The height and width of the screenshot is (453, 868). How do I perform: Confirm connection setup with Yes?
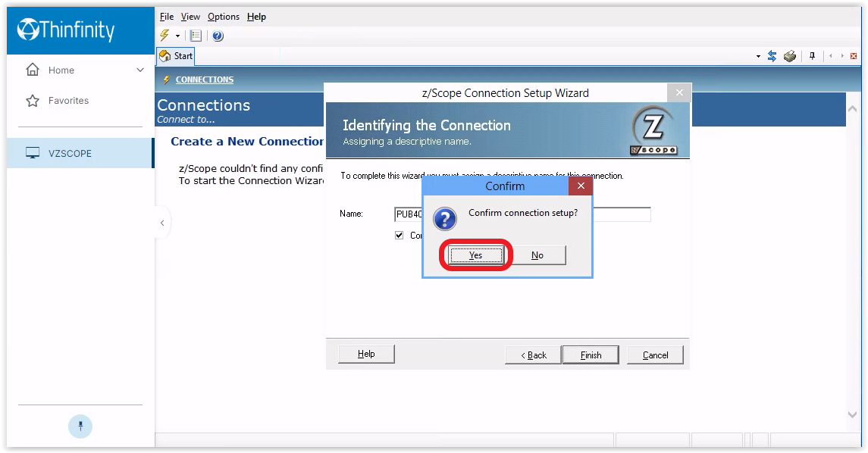pos(475,255)
